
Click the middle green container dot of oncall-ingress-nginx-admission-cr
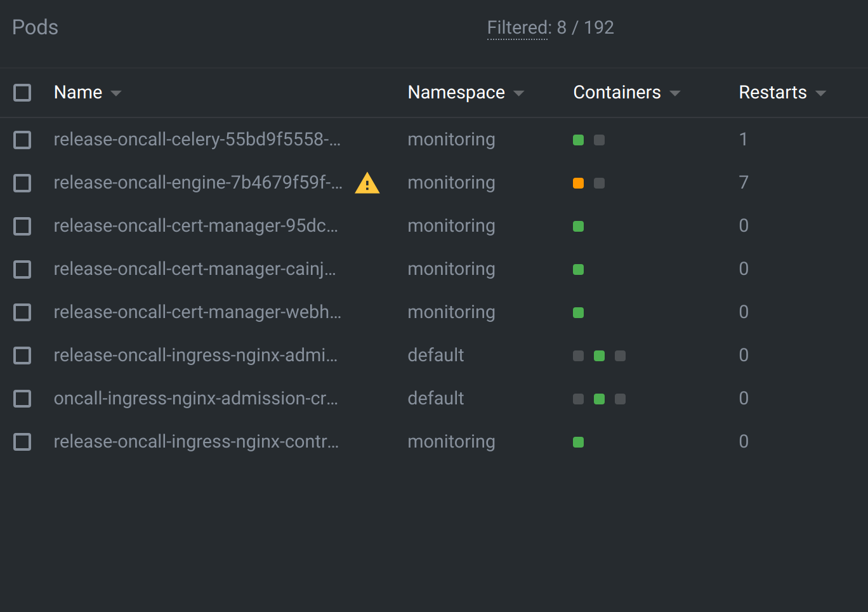[x=599, y=399]
